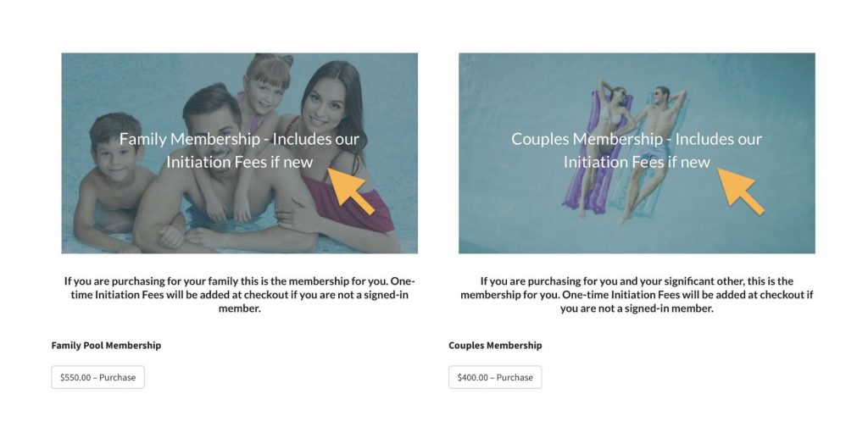This screenshot has width=868, height=433.
Task: Click the couples membership description paragraph
Action: click(x=637, y=295)
